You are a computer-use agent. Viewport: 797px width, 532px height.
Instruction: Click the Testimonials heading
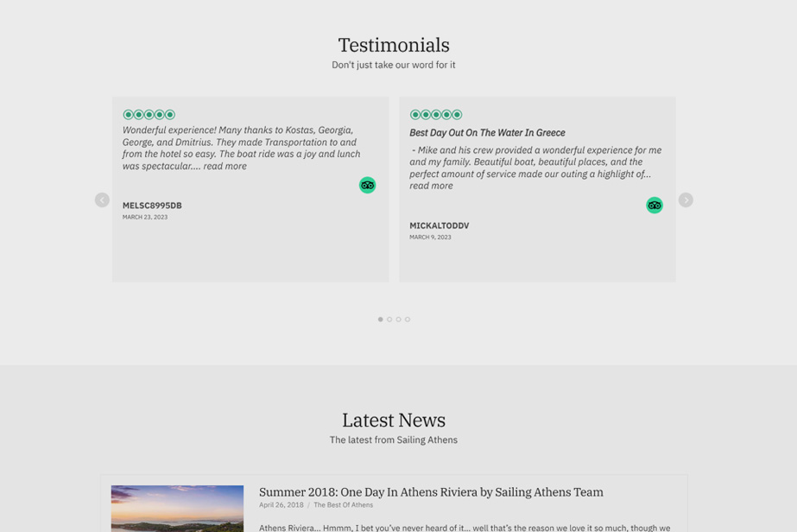point(394,45)
